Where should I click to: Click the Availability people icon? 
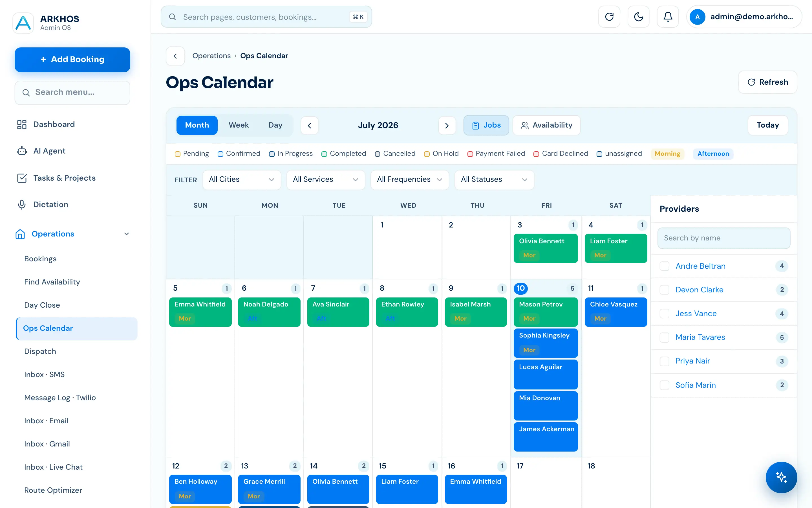[524, 126]
